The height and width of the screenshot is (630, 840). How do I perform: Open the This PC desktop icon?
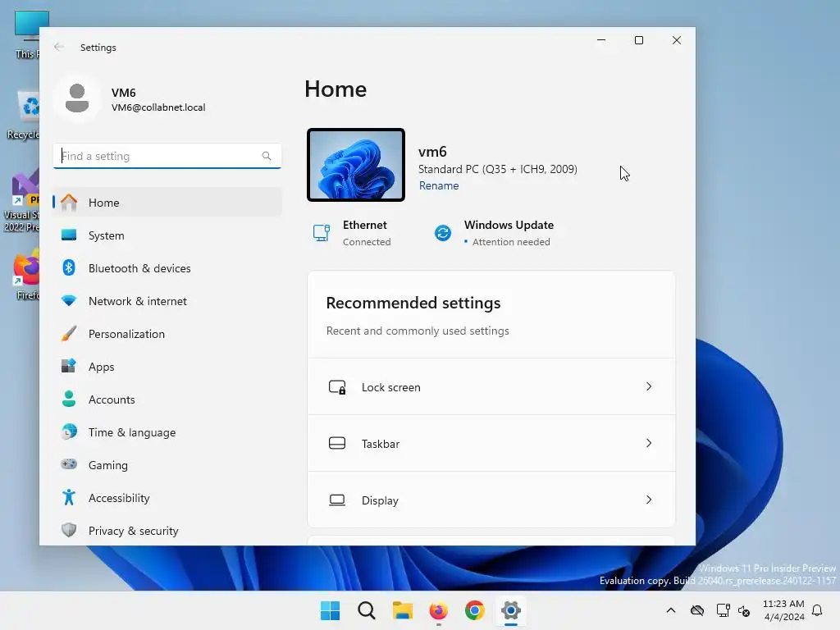pos(29,34)
